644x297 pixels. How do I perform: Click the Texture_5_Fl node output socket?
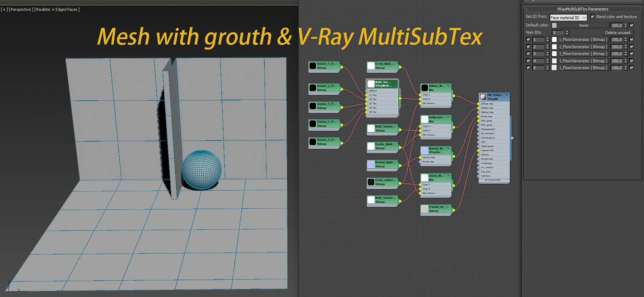[342, 143]
